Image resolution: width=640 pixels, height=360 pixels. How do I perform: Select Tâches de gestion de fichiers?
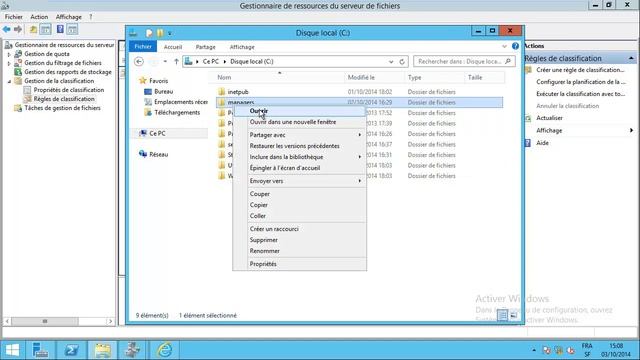pyautogui.click(x=62, y=108)
